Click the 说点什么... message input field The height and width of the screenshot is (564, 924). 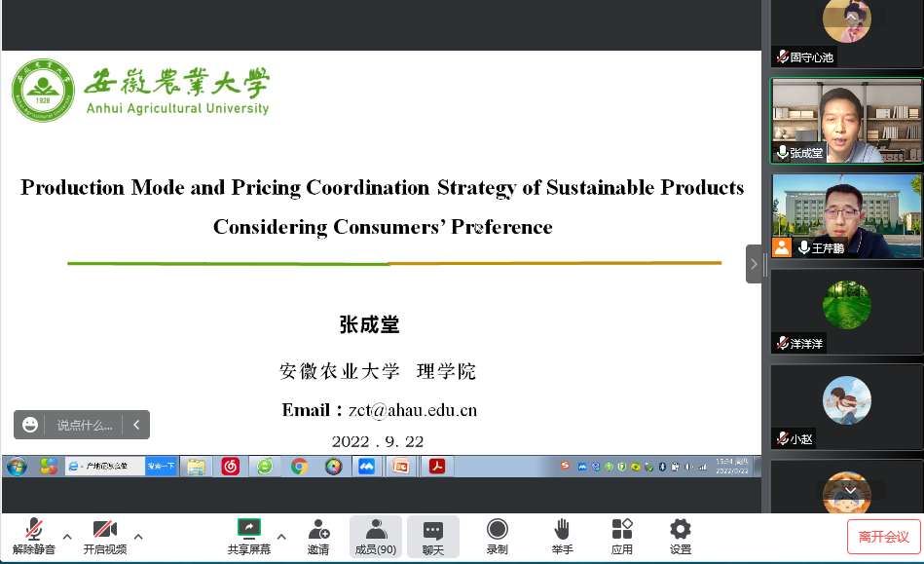click(86, 425)
